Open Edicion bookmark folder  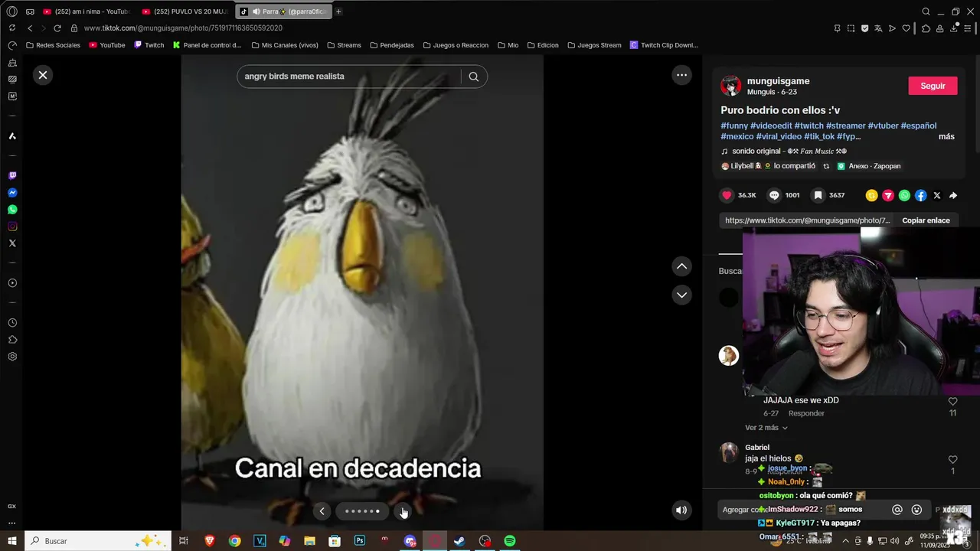[x=542, y=45]
